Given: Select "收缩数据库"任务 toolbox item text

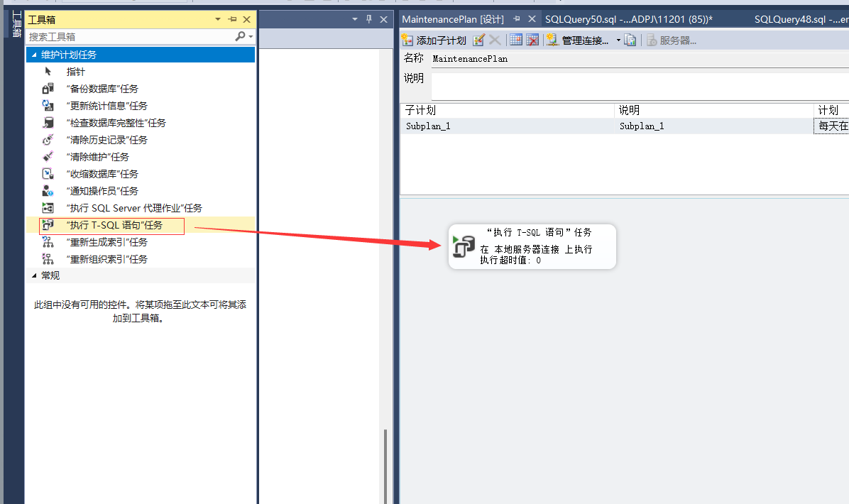Looking at the screenshot, I should coord(102,174).
